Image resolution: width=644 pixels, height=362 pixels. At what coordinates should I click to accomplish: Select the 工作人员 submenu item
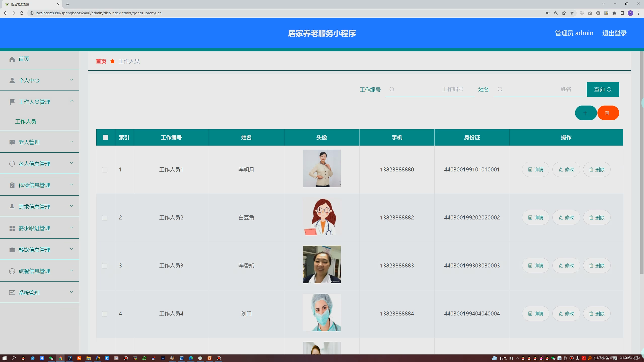26,122
